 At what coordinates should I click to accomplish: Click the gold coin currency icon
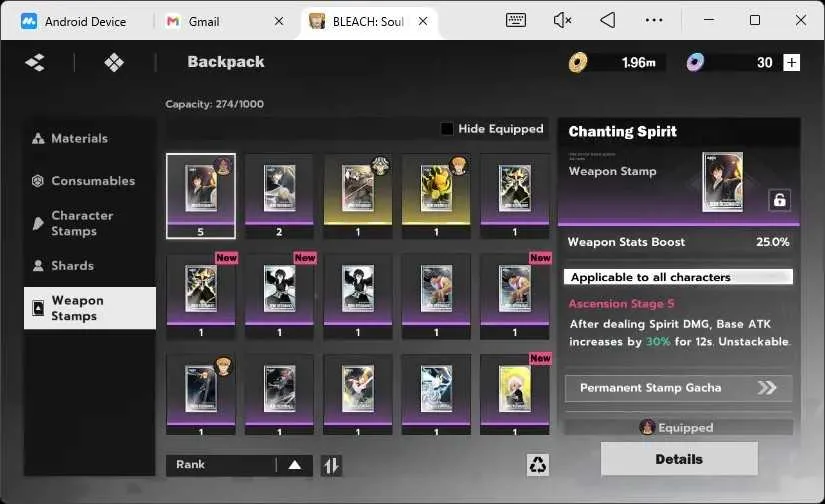click(x=578, y=63)
